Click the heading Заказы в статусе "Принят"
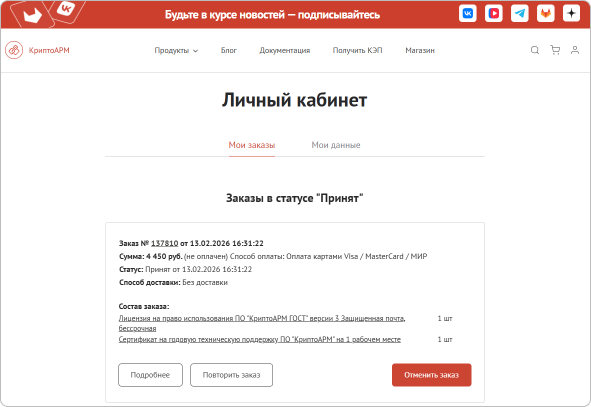591x407 pixels. pyautogui.click(x=294, y=198)
